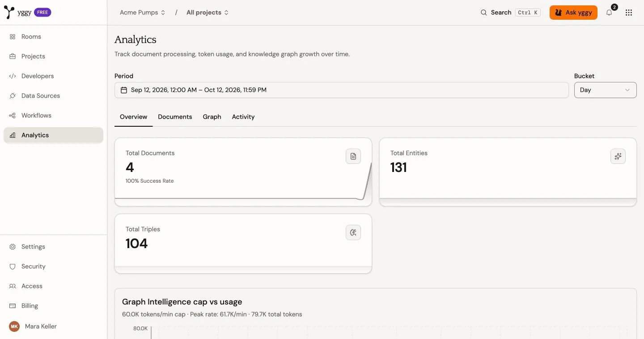This screenshot has height=339, width=644.
Task: Switch to the Graph tab
Action: pos(212,117)
